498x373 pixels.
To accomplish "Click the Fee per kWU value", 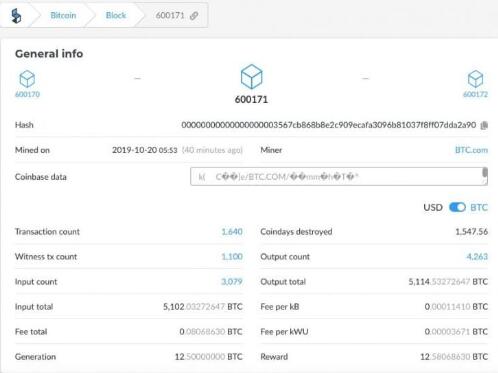I will (x=456, y=332).
